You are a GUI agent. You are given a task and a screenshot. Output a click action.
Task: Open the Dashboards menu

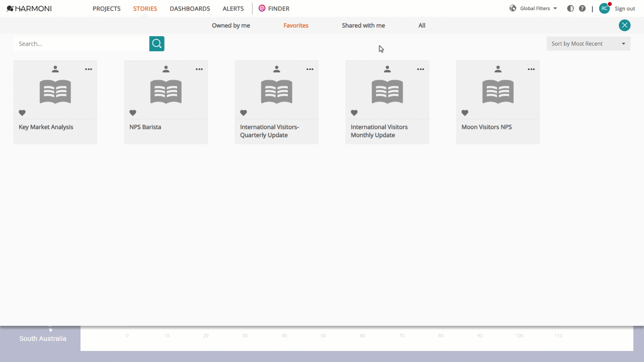click(x=190, y=9)
